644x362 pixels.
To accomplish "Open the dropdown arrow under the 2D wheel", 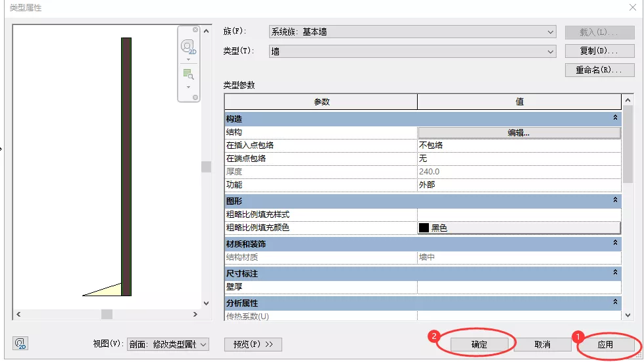I will [188, 60].
